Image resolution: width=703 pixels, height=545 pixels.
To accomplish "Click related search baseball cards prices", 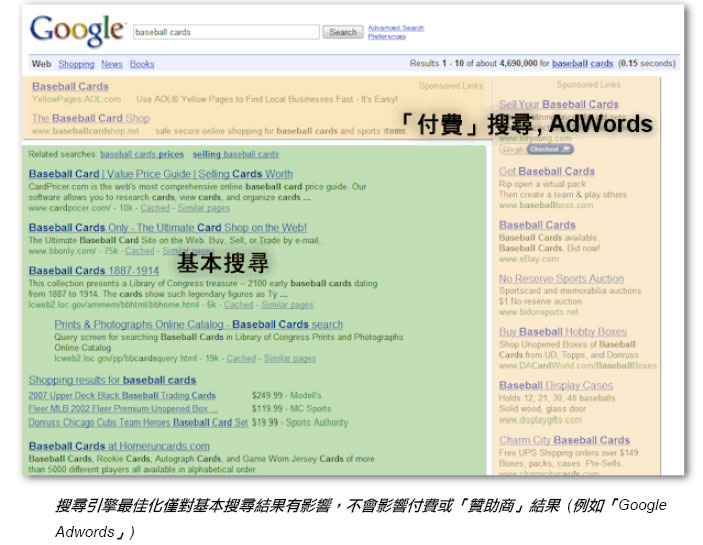I will pos(142,154).
